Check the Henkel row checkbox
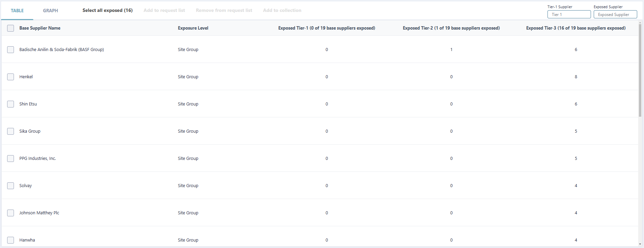The image size is (644, 248). pos(11,77)
